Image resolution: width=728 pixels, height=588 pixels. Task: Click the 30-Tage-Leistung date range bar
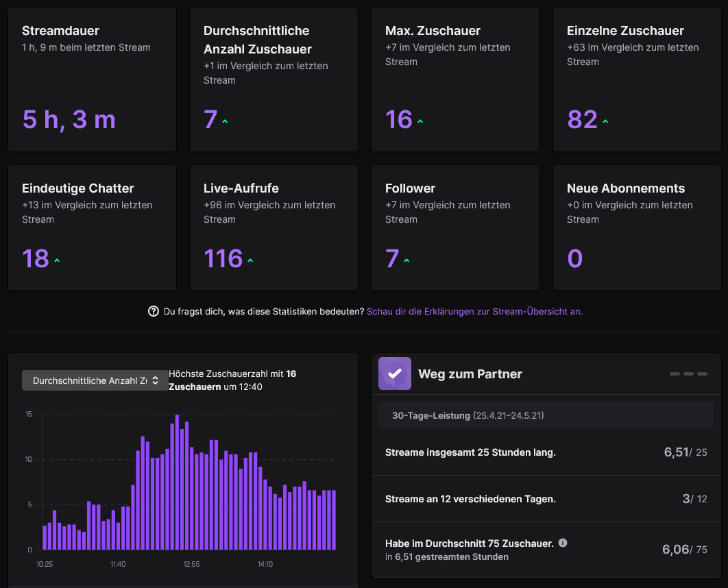point(546,415)
